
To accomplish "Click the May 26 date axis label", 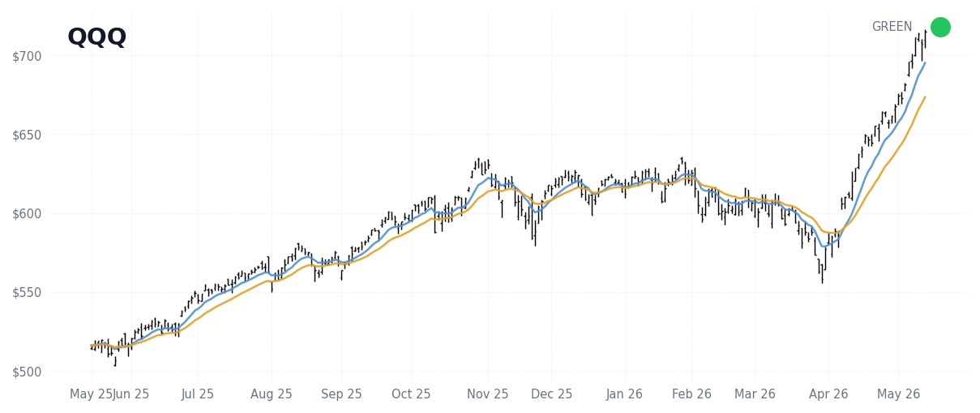I will [899, 394].
